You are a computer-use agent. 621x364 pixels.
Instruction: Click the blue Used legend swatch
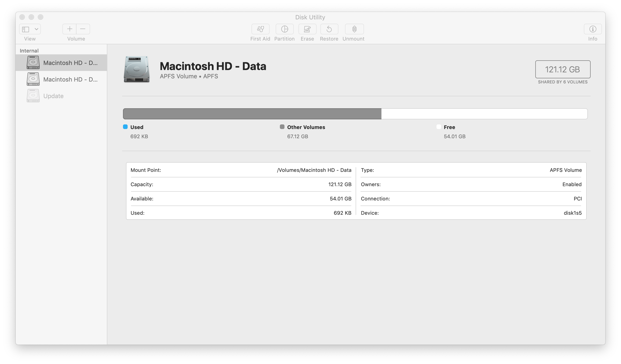coord(125,127)
